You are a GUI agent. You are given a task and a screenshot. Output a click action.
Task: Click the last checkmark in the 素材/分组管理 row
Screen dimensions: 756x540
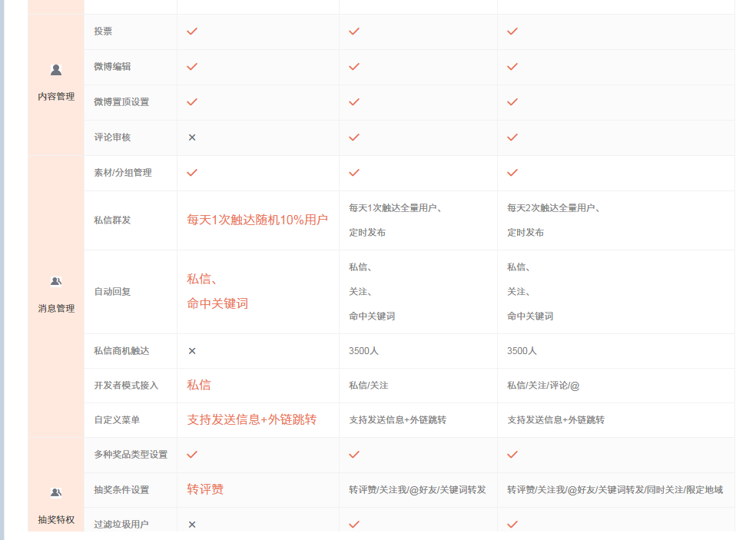pos(512,173)
